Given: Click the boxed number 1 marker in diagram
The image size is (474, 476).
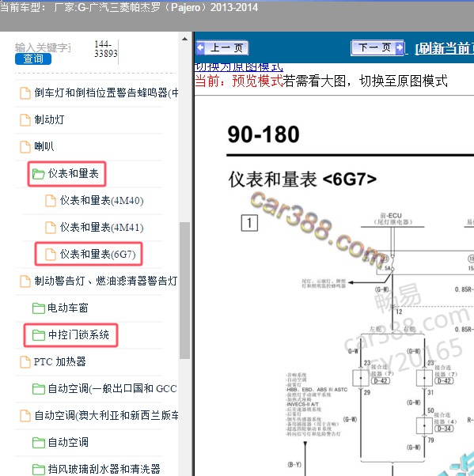Looking at the screenshot, I should (x=249, y=223).
